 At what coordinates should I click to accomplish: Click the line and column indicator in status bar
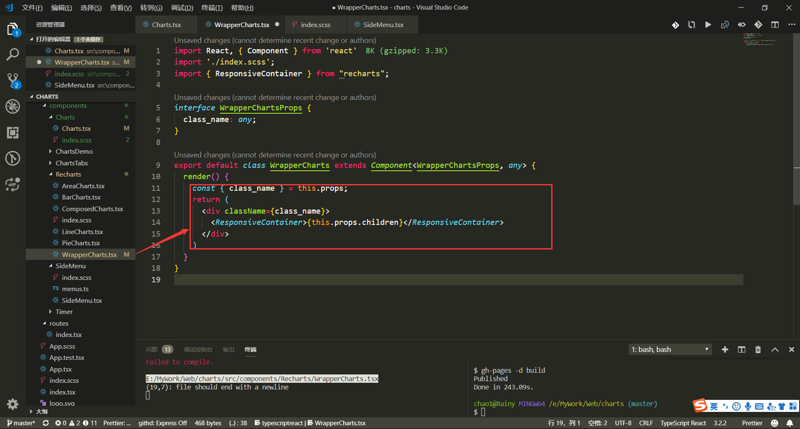pyautogui.click(x=564, y=423)
